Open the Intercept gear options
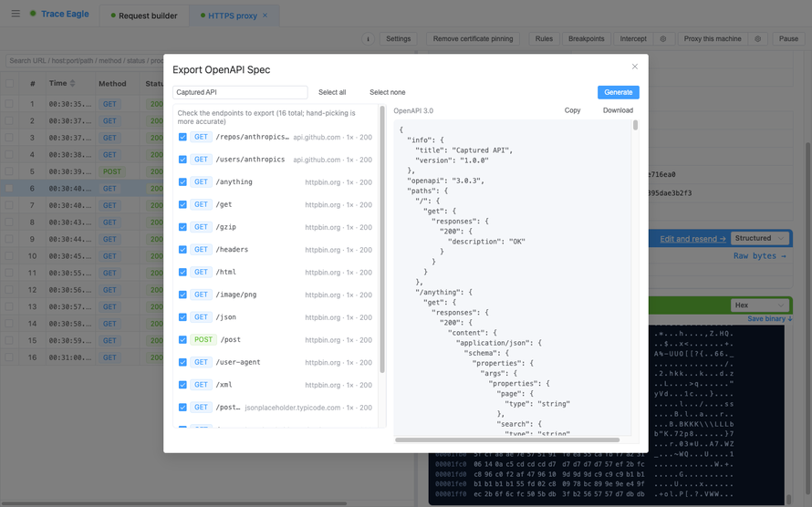 (x=663, y=39)
